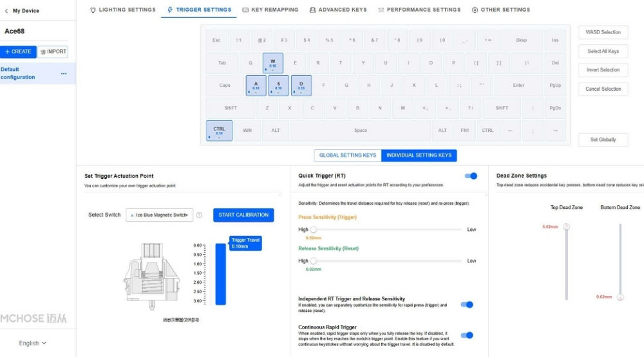Switch to Global Setting Keys mode
The image size is (644, 357).
coord(348,155)
